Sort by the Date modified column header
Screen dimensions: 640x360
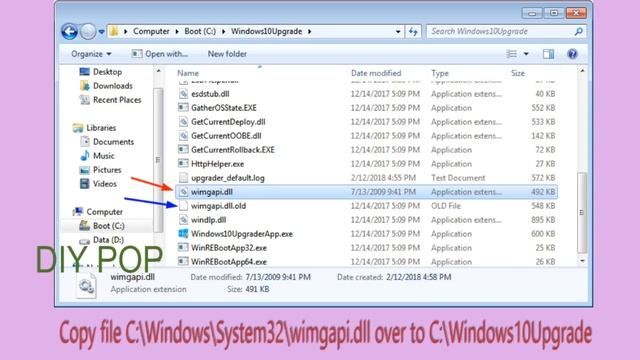pos(376,73)
